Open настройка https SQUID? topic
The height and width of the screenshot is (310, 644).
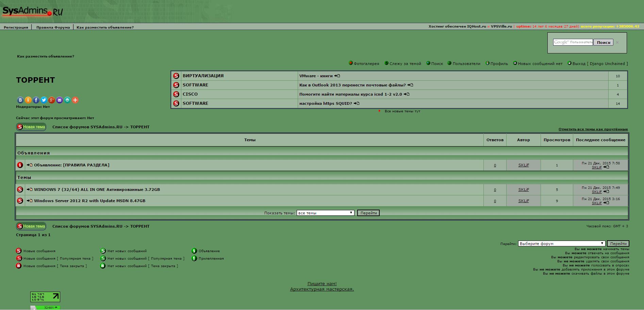pos(326,103)
